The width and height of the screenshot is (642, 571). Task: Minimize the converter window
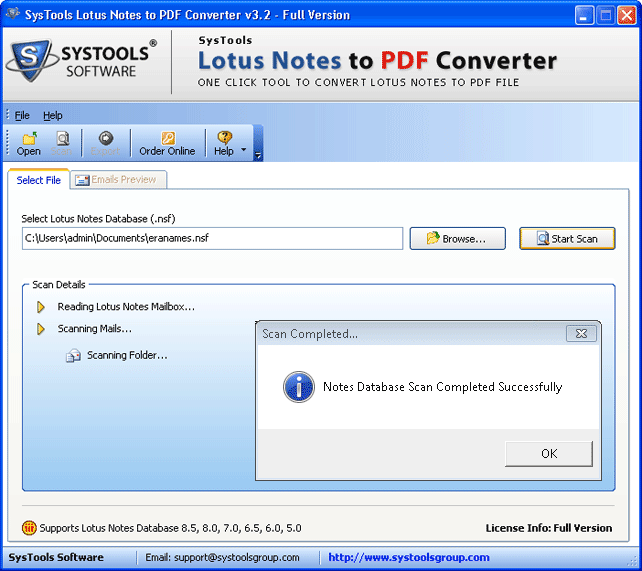(x=584, y=16)
